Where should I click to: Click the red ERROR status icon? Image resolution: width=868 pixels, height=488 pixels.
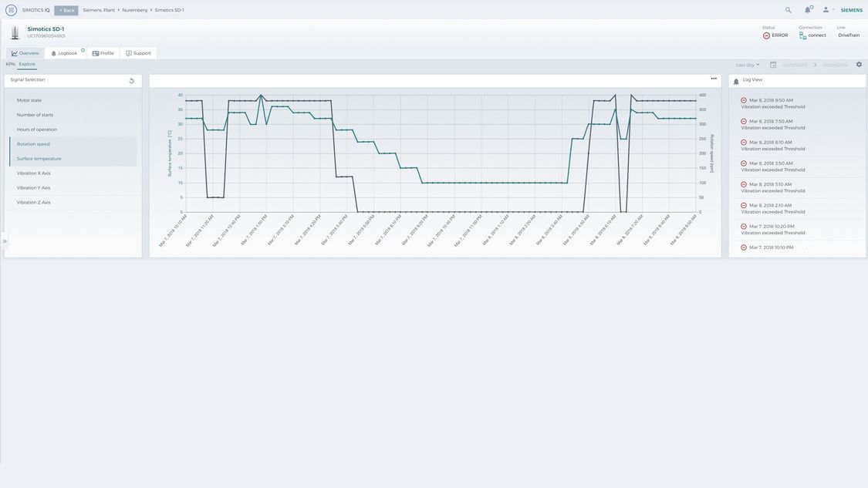click(x=766, y=35)
